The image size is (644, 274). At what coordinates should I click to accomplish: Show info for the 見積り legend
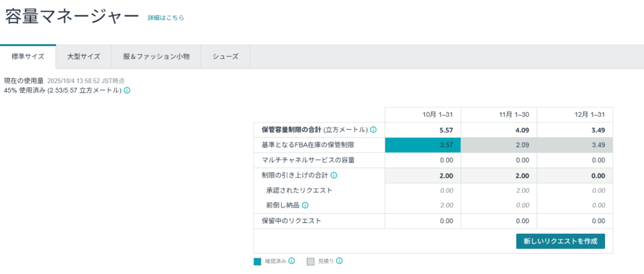coord(340,261)
